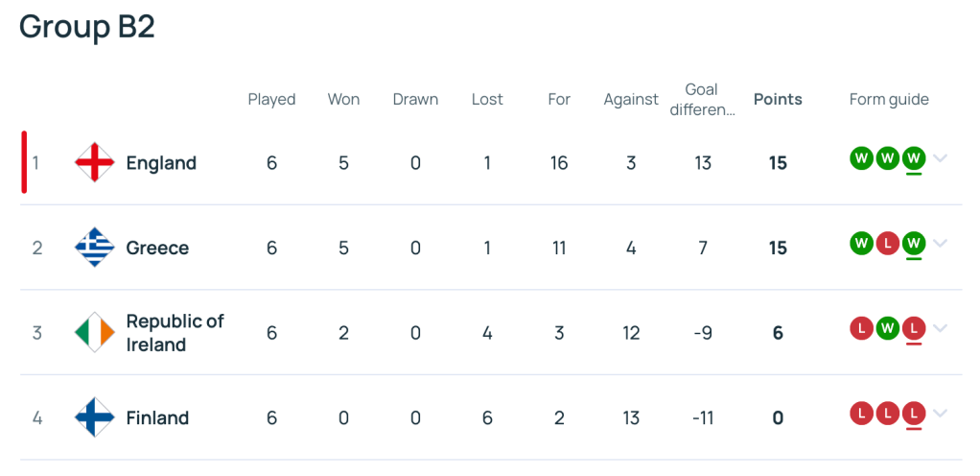Click the Republic of Ireland flag icon
The height and width of the screenshot is (476, 980).
(94, 332)
